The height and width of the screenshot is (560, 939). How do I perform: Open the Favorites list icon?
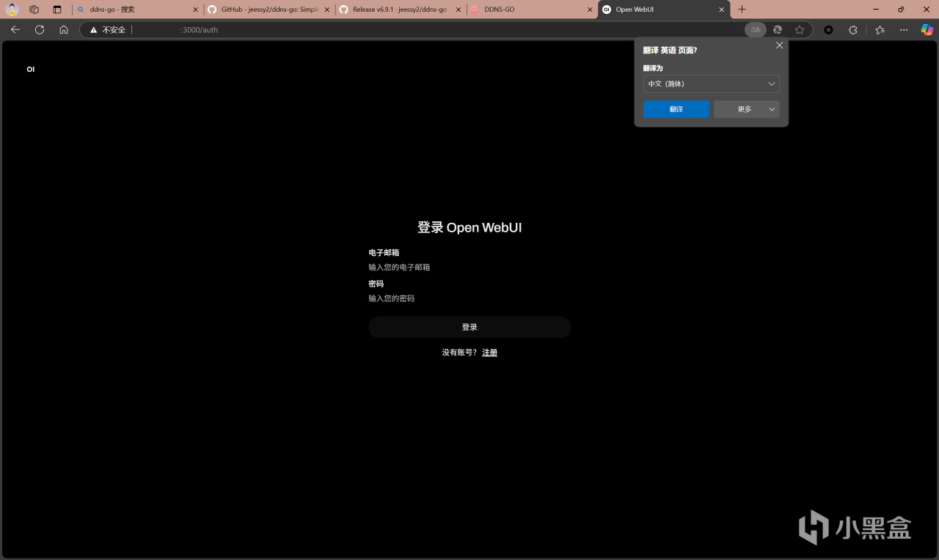pyautogui.click(x=880, y=29)
